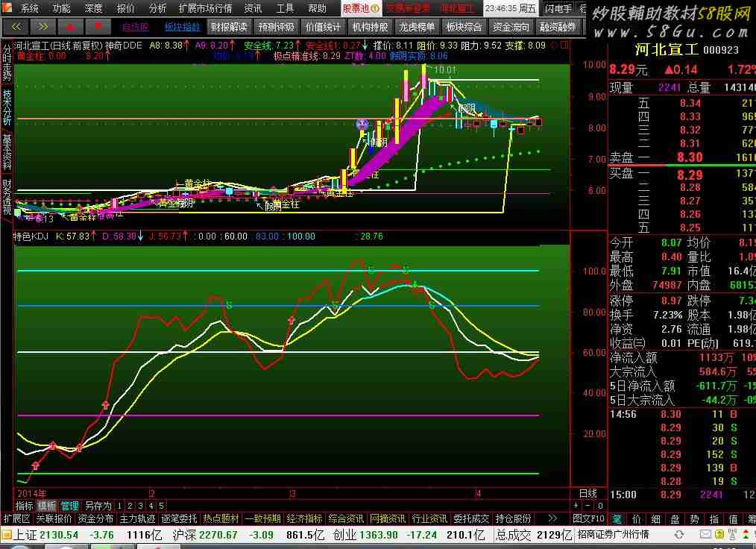Open the 资金分布 bottom tab
The image size is (756, 549).
(95, 518)
